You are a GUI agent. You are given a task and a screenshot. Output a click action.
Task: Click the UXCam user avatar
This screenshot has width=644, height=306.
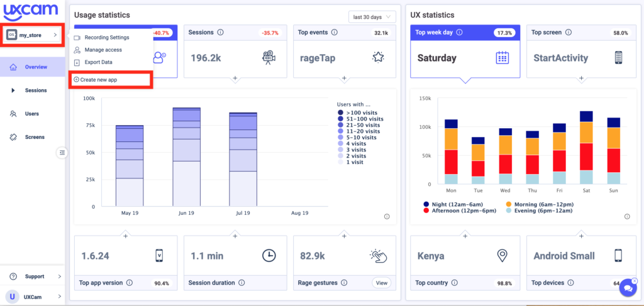13,296
